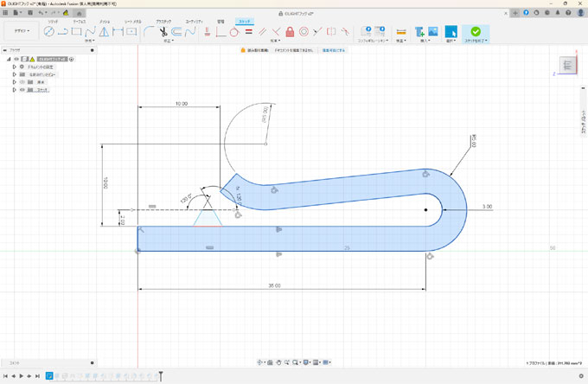This screenshot has height=384, width=588.
Task: Activate the Trim scissors tool
Action: (x=162, y=32)
